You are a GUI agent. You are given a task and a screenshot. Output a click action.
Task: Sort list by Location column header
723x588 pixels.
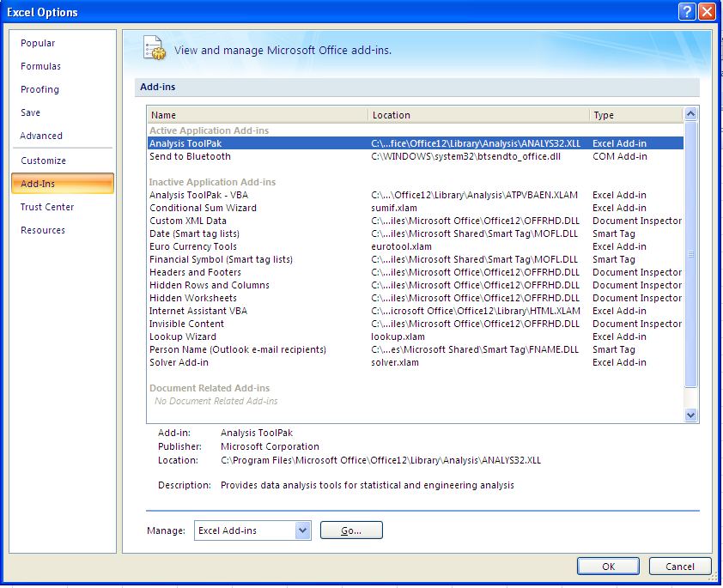(x=478, y=115)
